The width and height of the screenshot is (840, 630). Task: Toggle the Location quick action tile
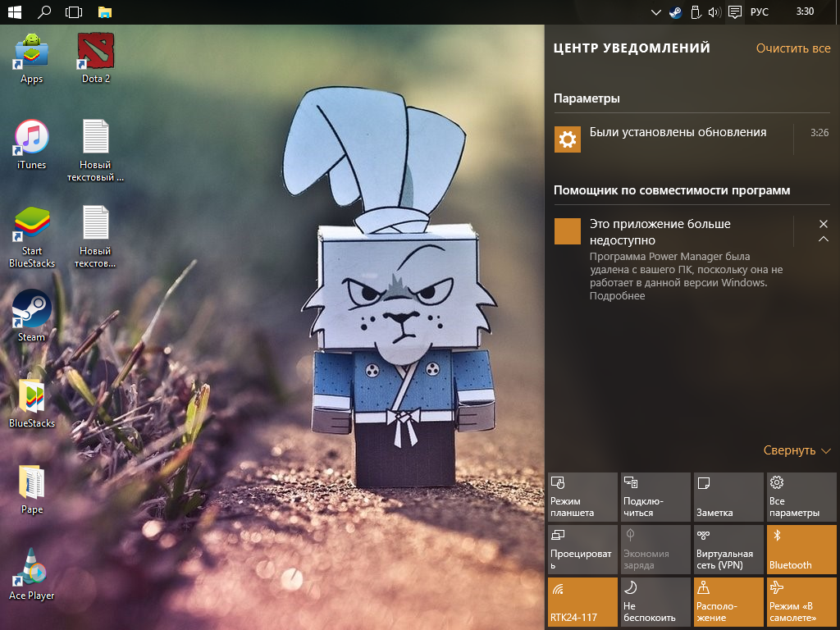[728, 602]
